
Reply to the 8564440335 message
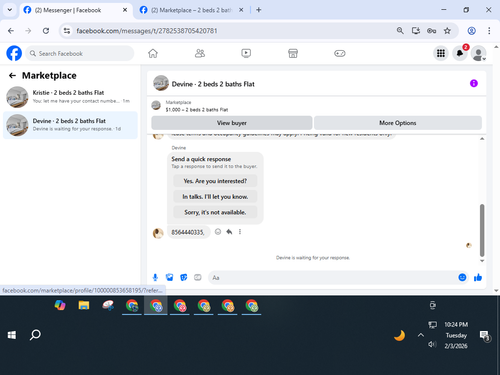point(229,232)
